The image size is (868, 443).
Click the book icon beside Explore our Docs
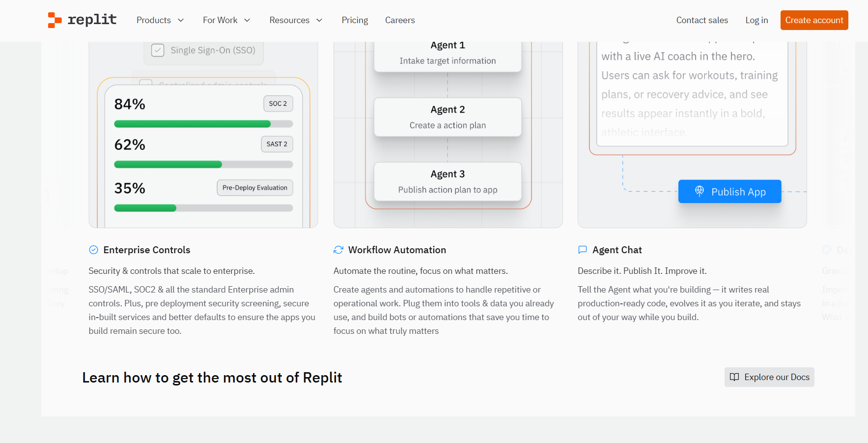point(734,377)
